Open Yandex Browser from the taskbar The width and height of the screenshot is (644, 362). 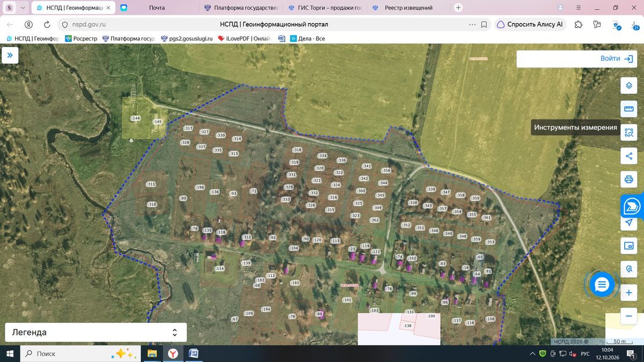tap(173, 354)
